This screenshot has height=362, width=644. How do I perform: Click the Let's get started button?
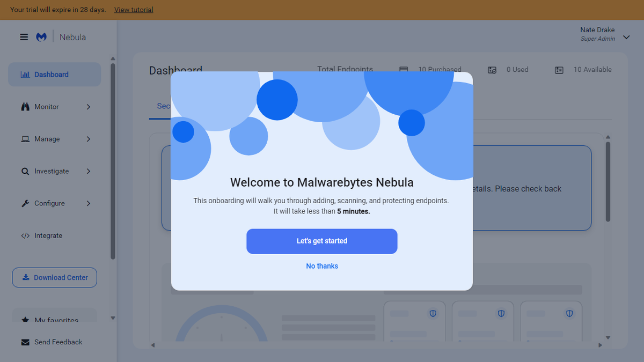tap(322, 241)
